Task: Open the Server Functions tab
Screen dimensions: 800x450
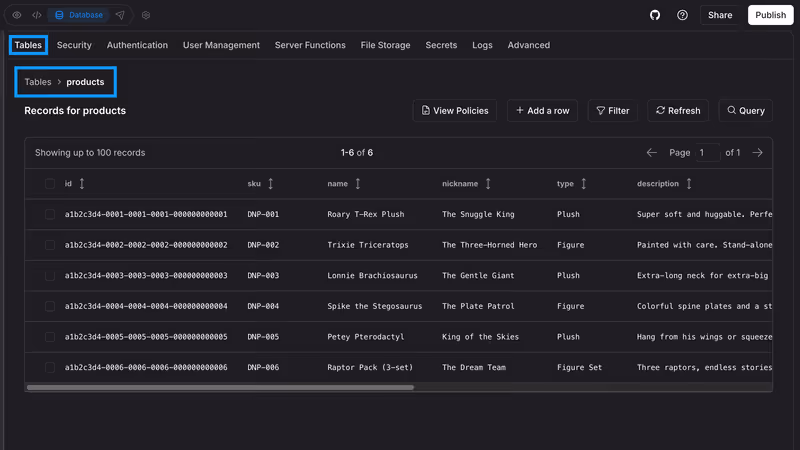Action: [x=310, y=45]
